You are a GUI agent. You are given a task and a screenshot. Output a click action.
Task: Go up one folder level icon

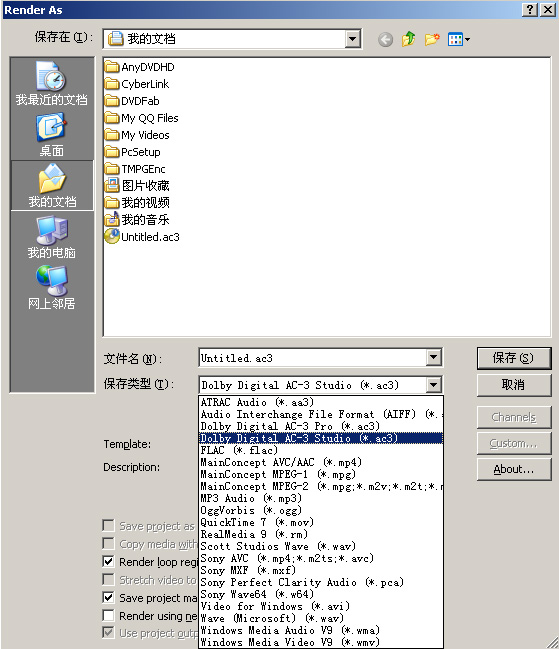pos(408,39)
